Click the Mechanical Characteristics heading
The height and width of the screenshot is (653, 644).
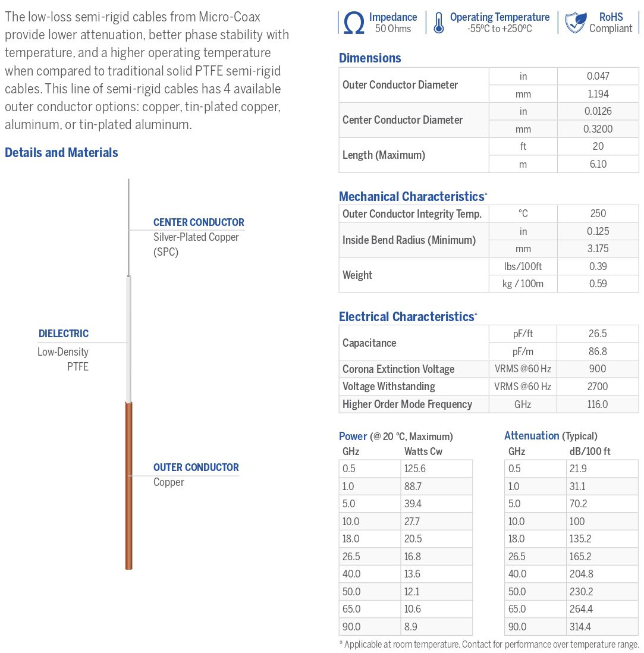pyautogui.click(x=411, y=196)
